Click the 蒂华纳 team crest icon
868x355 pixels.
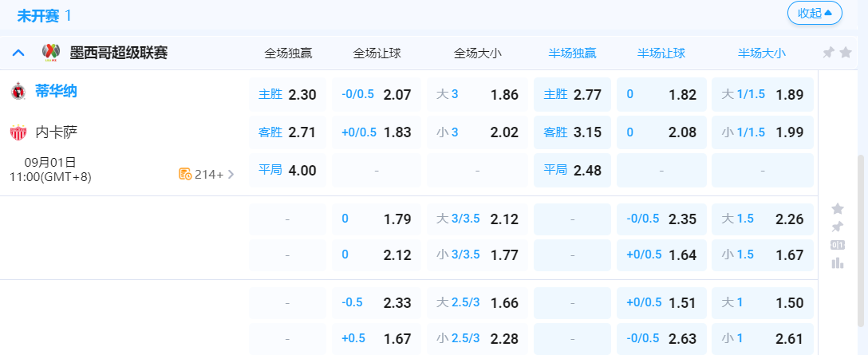point(18,92)
